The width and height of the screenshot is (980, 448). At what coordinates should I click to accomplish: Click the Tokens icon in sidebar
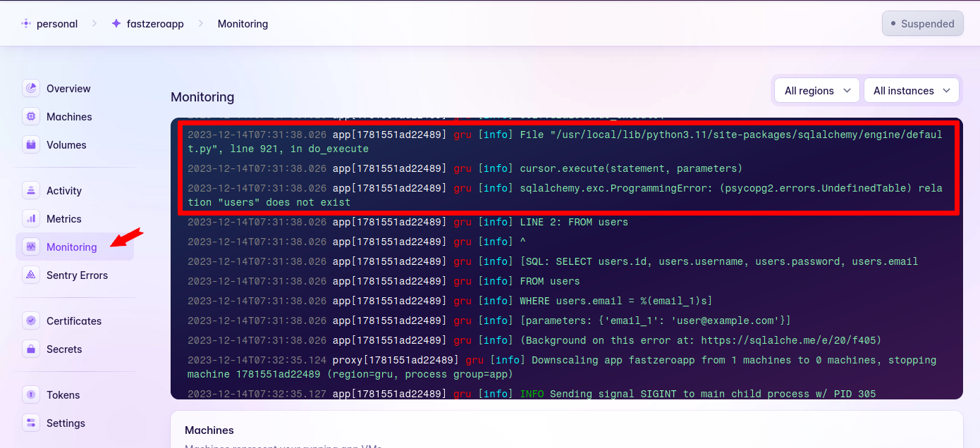pyautogui.click(x=31, y=395)
